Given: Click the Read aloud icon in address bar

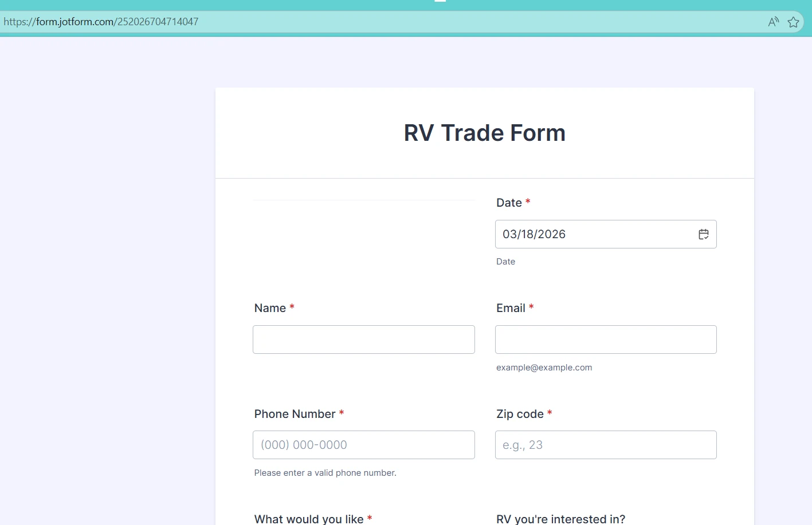Looking at the screenshot, I should (x=773, y=21).
